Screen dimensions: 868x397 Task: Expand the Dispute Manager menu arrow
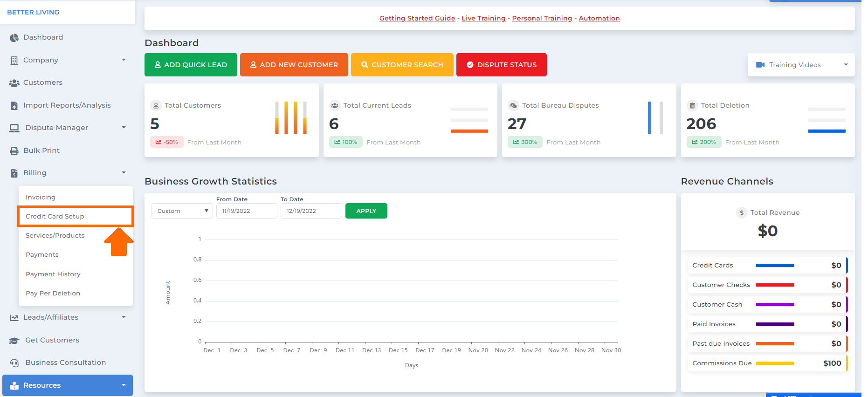[124, 128]
